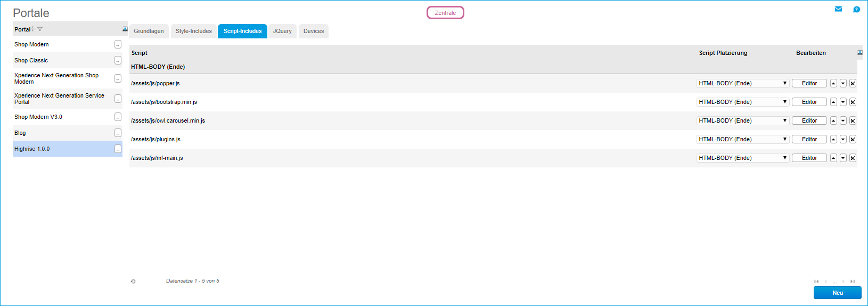Open options for Xperience Next Generation Shop Modern
Viewport: 868px width, 306px height.
coord(118,78)
